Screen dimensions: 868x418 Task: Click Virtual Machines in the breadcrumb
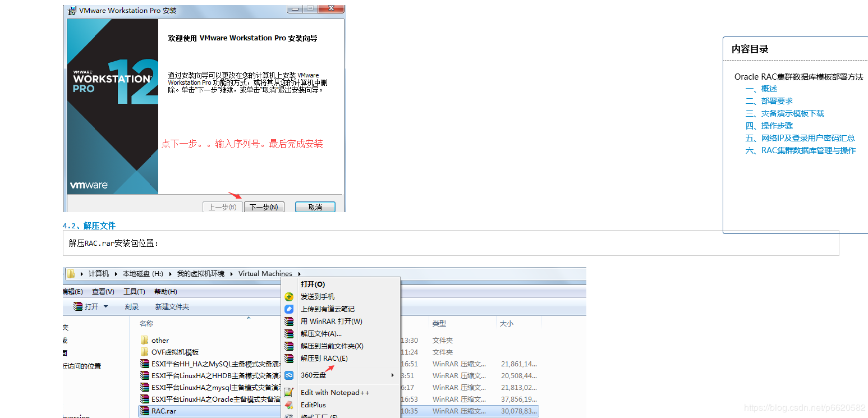(265, 274)
